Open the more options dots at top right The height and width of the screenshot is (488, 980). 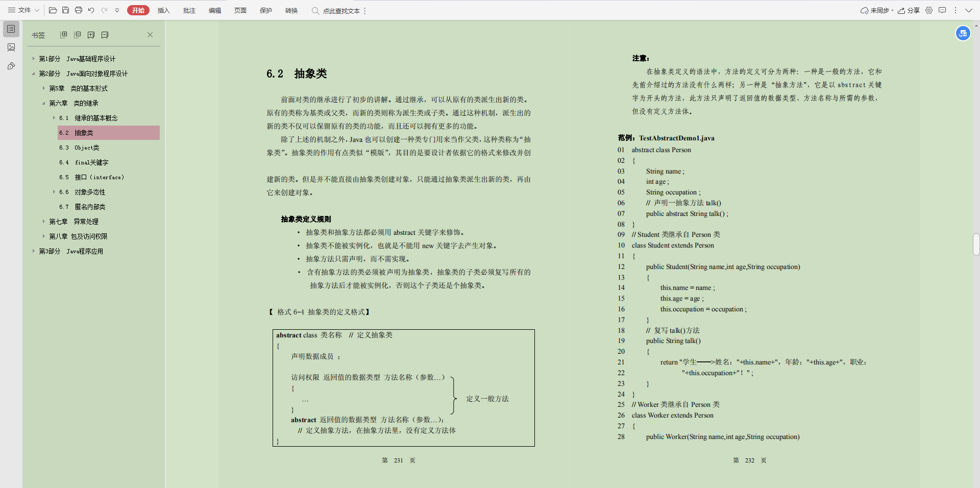tap(955, 10)
